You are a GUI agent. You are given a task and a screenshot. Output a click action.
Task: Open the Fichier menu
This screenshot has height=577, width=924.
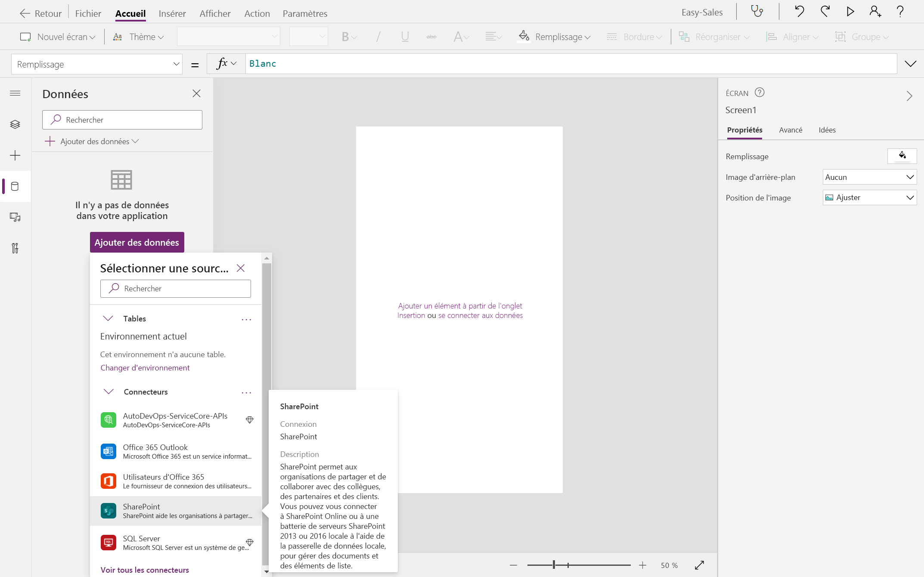point(88,13)
